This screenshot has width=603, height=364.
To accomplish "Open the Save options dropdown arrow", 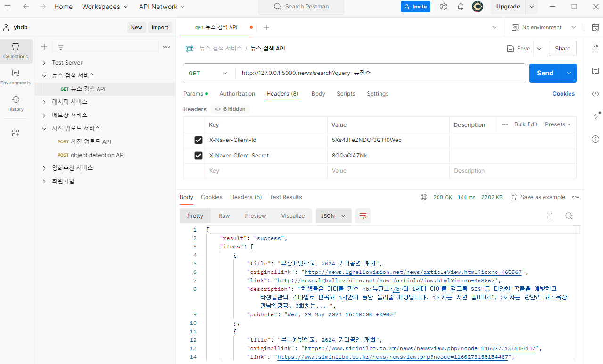I will point(539,49).
